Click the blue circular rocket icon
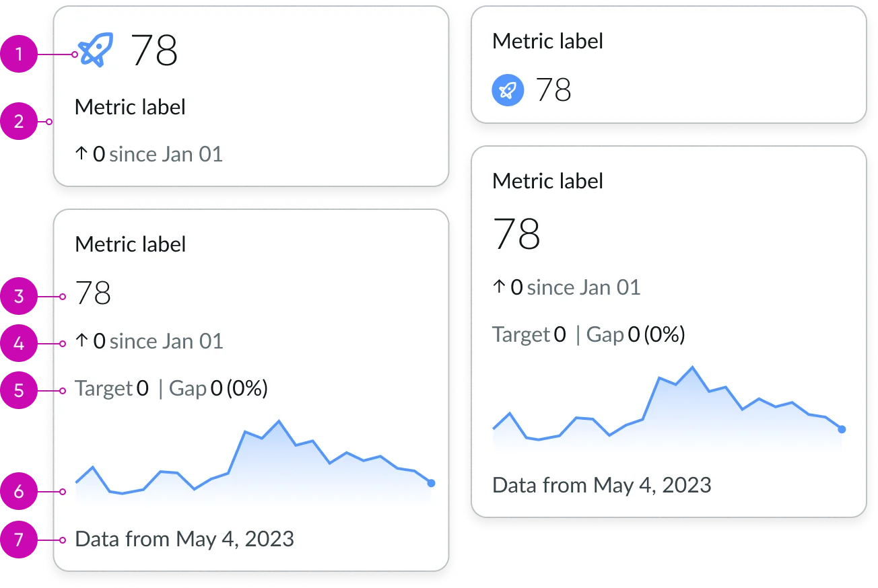 tap(508, 89)
